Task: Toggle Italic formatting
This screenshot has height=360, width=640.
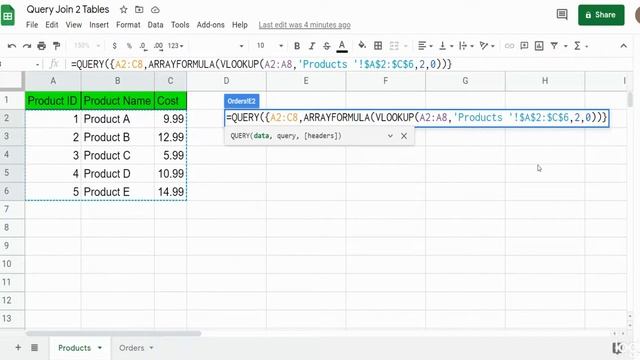Action: pos(312,46)
